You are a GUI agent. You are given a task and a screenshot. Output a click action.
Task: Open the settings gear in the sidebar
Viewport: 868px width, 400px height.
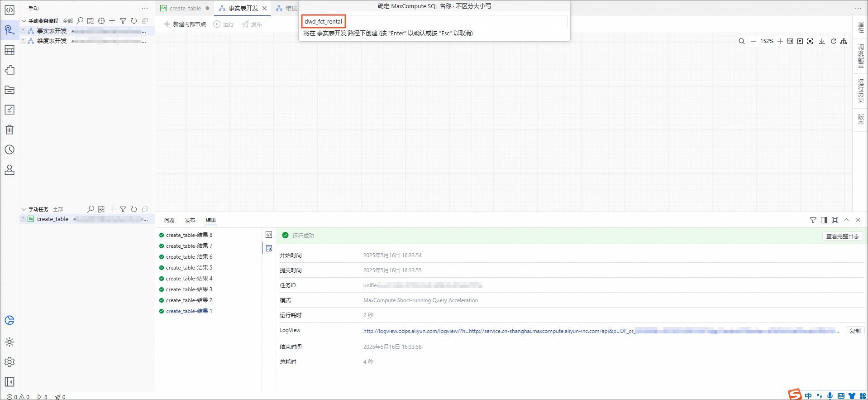(10, 362)
